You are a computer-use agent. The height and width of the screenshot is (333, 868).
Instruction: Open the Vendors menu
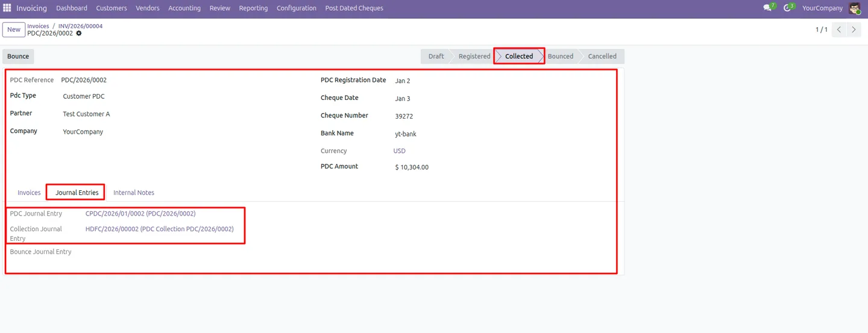(148, 8)
